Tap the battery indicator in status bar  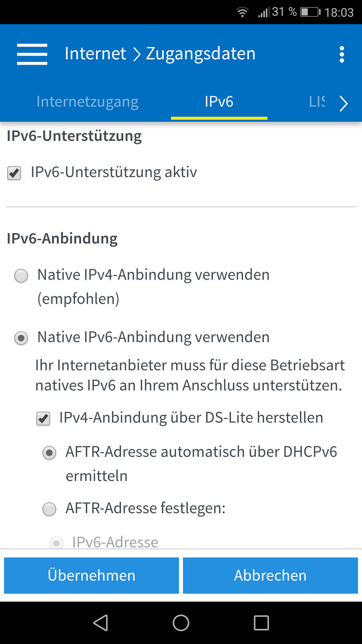[307, 11]
